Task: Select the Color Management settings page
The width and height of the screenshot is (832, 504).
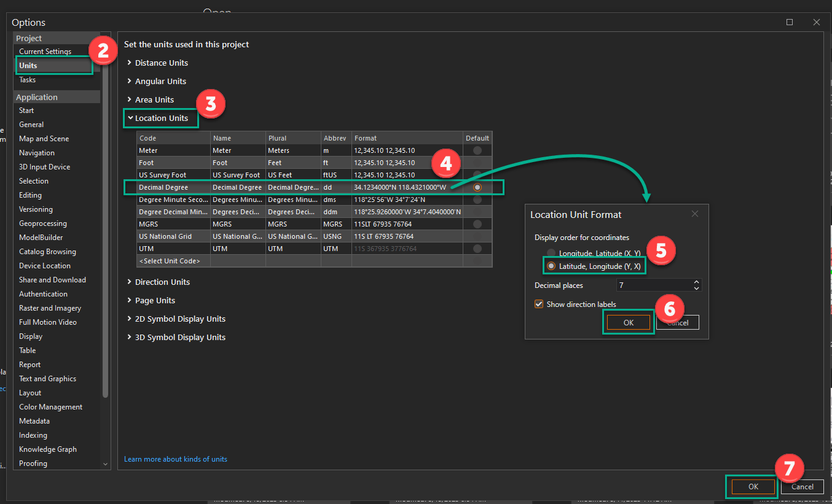Action: [x=50, y=406]
